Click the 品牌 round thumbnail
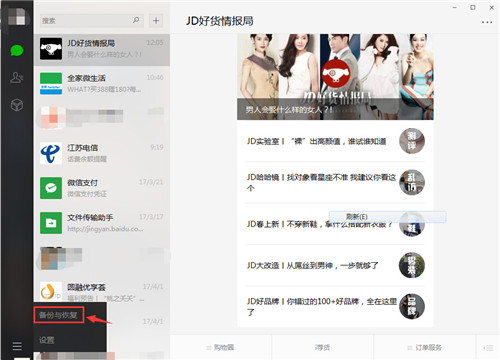 click(x=412, y=306)
